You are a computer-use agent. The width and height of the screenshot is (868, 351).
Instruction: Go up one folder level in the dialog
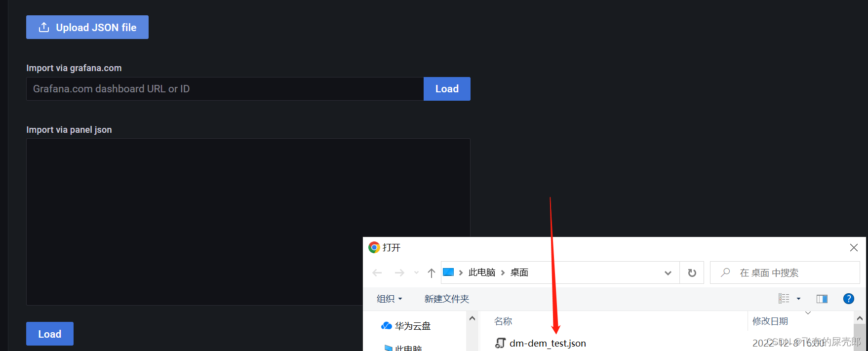432,273
